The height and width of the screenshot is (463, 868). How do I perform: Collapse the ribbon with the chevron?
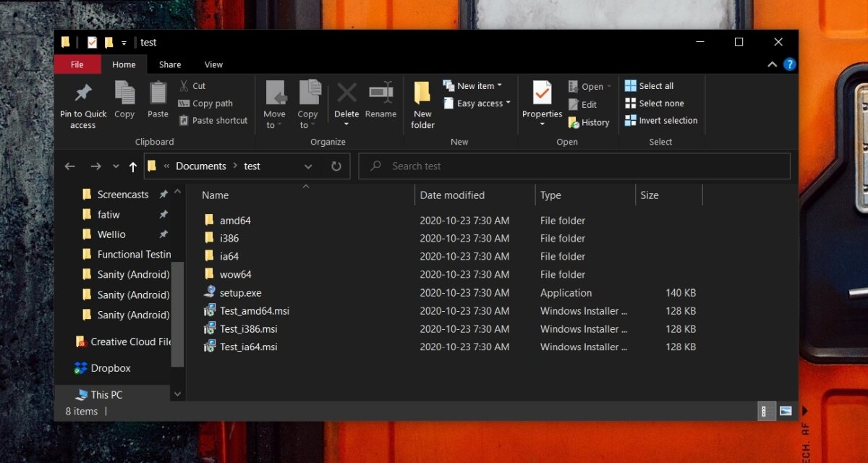[772, 64]
